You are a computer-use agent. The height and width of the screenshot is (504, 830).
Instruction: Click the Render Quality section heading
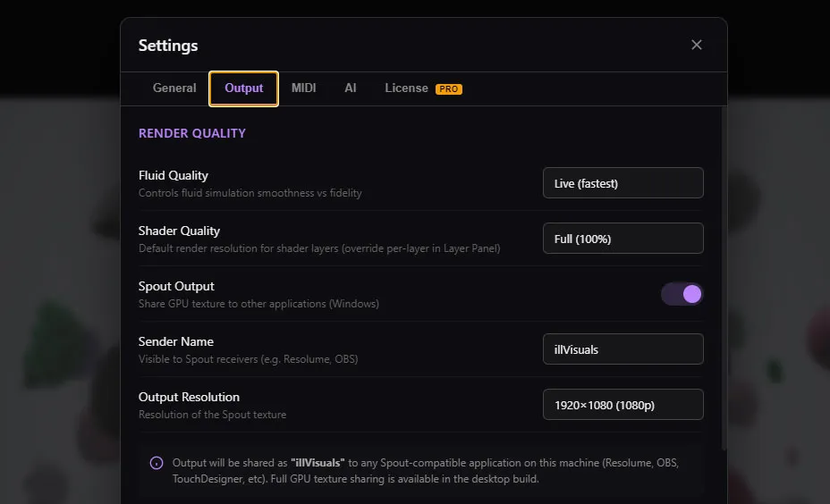point(191,133)
